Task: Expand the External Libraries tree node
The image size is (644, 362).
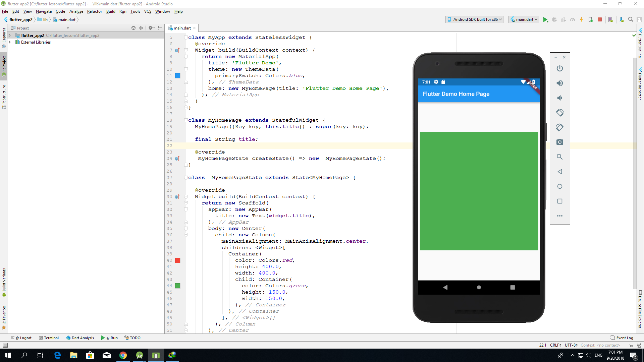Action: coord(10,42)
